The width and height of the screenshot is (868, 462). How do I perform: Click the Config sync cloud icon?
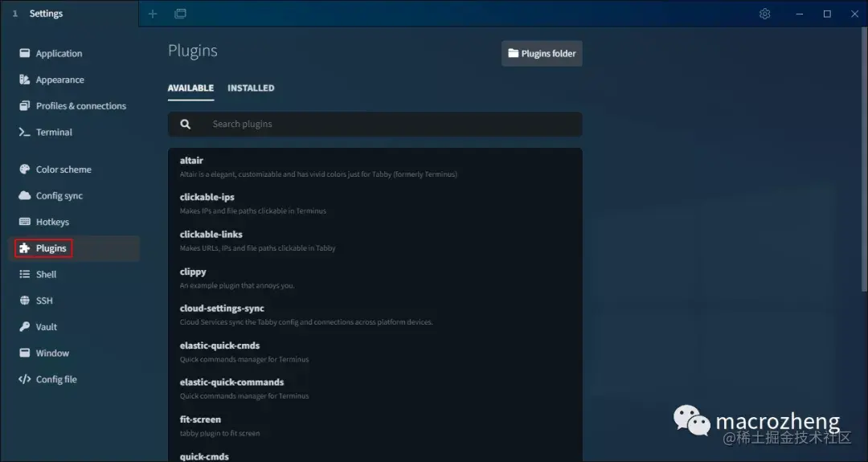click(x=24, y=195)
